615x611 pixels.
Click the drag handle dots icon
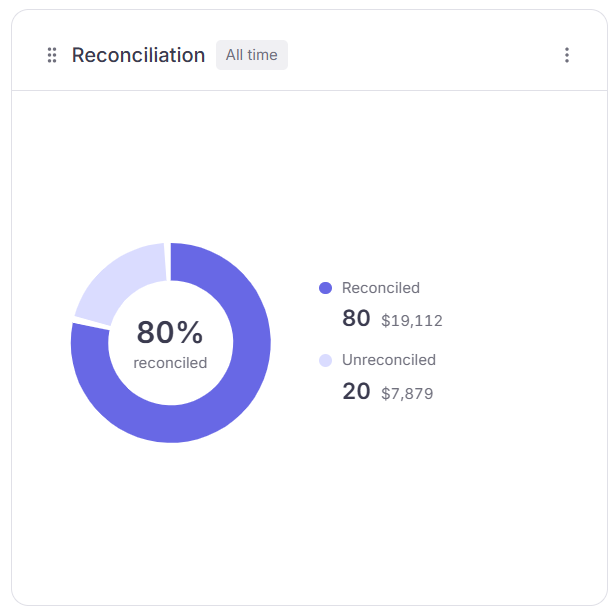tap(52, 55)
